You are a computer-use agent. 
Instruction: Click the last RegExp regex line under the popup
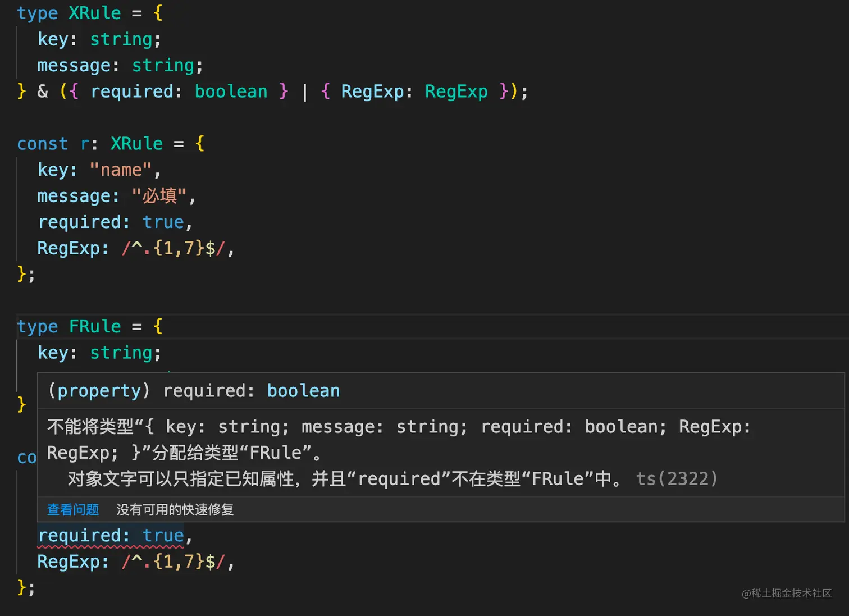(135, 562)
